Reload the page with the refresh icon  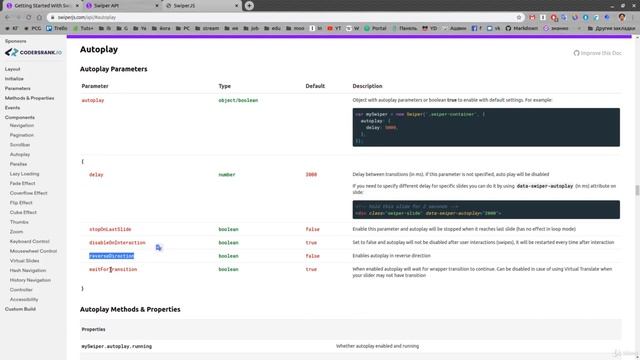pos(29,18)
